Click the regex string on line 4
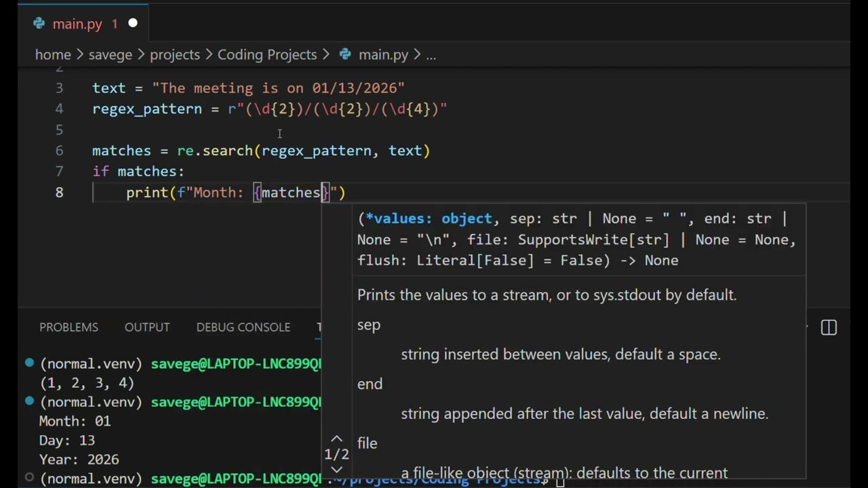Screen dimensions: 868x488 click(338, 109)
